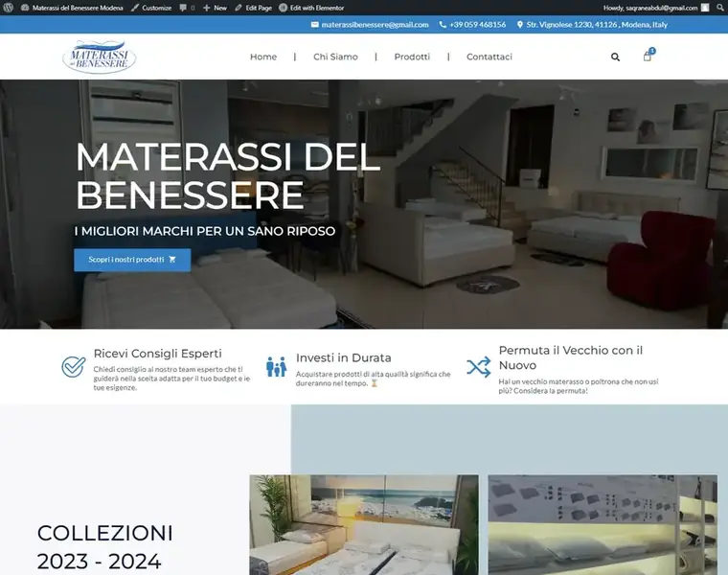728x575 pixels.
Task: Open the Home navigation item
Action: [x=263, y=57]
